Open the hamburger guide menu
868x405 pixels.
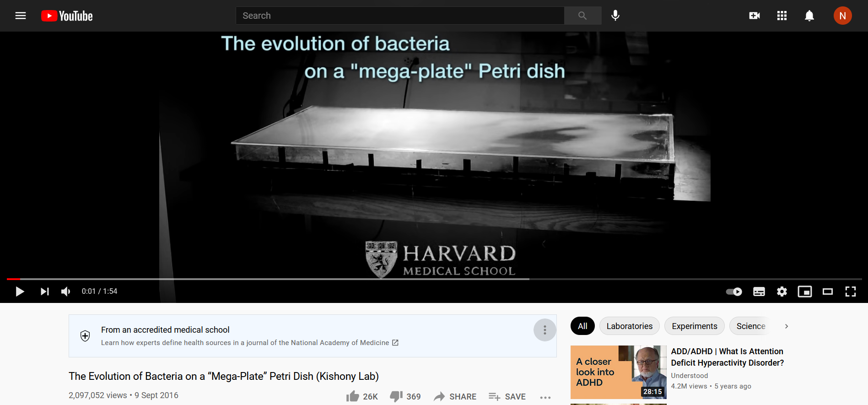[21, 16]
